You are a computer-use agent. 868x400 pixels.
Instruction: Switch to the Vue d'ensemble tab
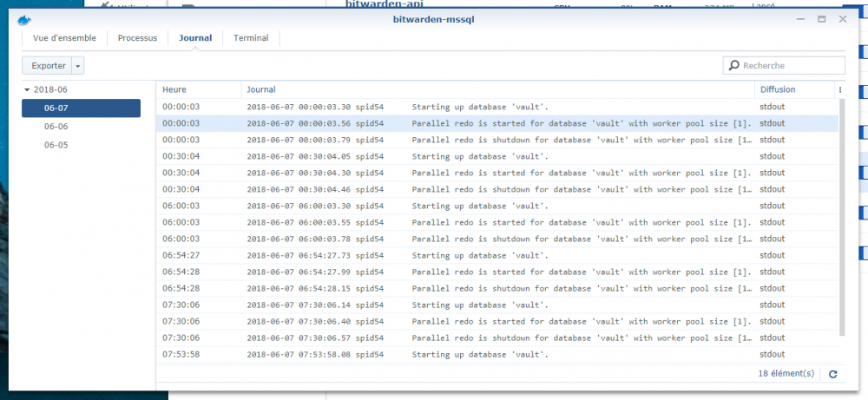click(x=65, y=38)
